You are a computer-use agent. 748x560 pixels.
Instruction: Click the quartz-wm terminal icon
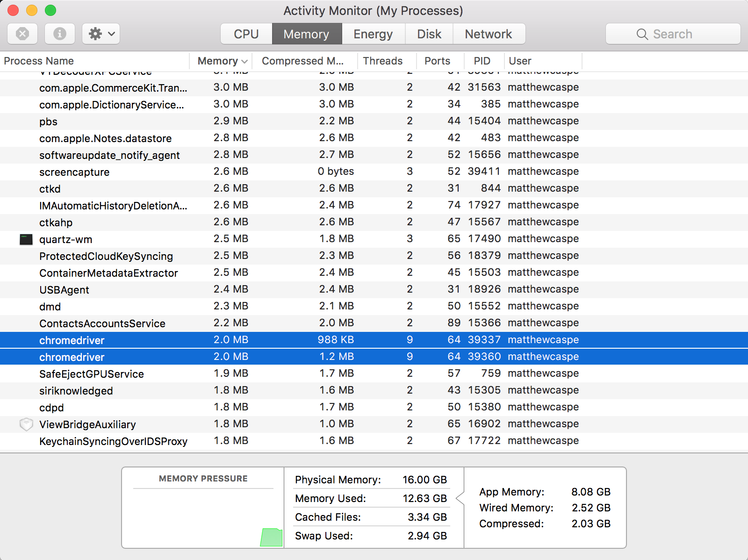click(26, 239)
